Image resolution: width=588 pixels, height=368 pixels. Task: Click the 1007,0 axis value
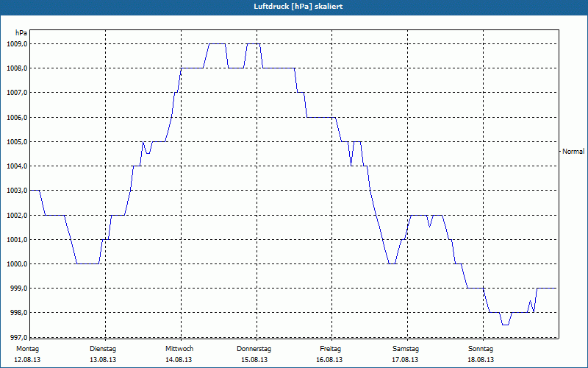(17, 93)
